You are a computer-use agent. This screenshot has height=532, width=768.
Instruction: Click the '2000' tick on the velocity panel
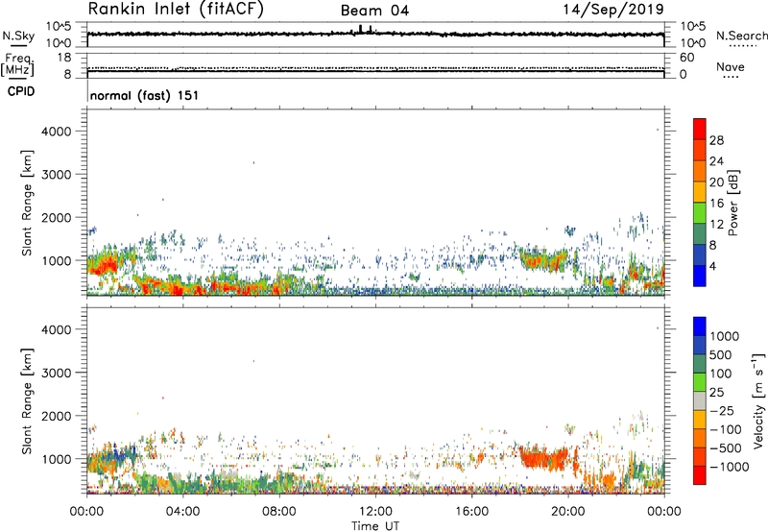[x=57, y=416]
